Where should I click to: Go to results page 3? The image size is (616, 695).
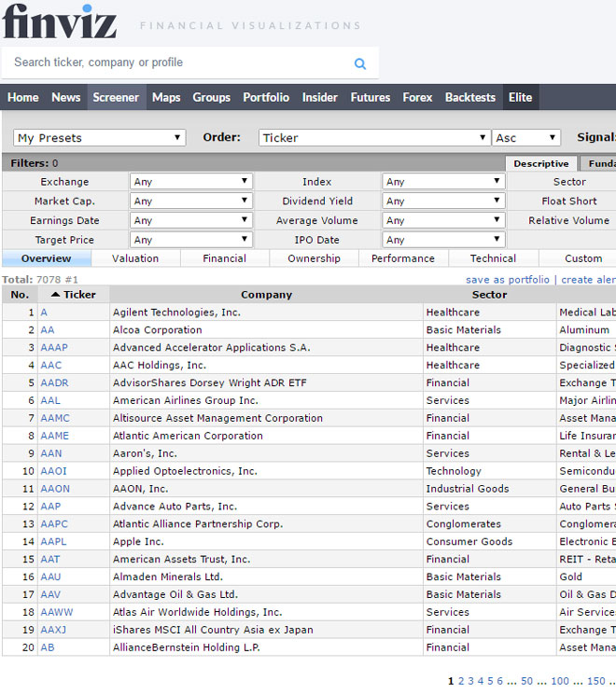tap(470, 681)
